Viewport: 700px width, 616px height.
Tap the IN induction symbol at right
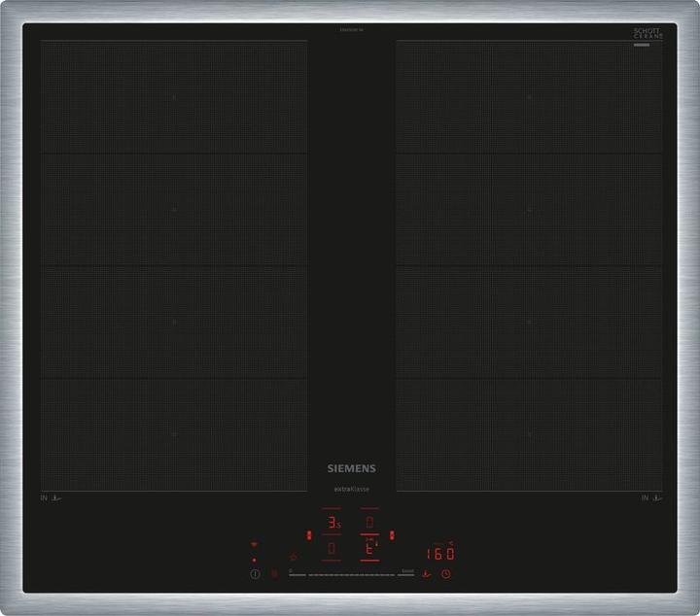click(x=650, y=498)
